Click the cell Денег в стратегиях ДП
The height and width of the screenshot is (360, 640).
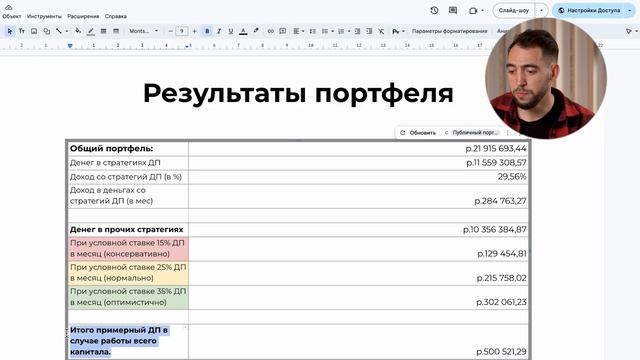click(x=127, y=163)
